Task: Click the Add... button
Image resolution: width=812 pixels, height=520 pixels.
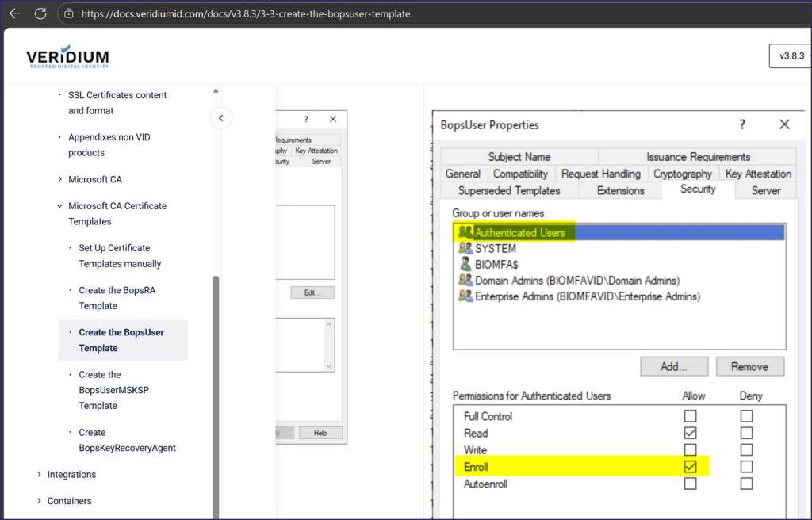Action: pos(673,366)
